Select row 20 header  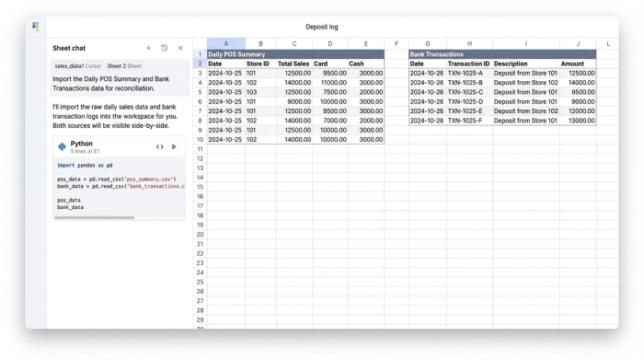200,235
